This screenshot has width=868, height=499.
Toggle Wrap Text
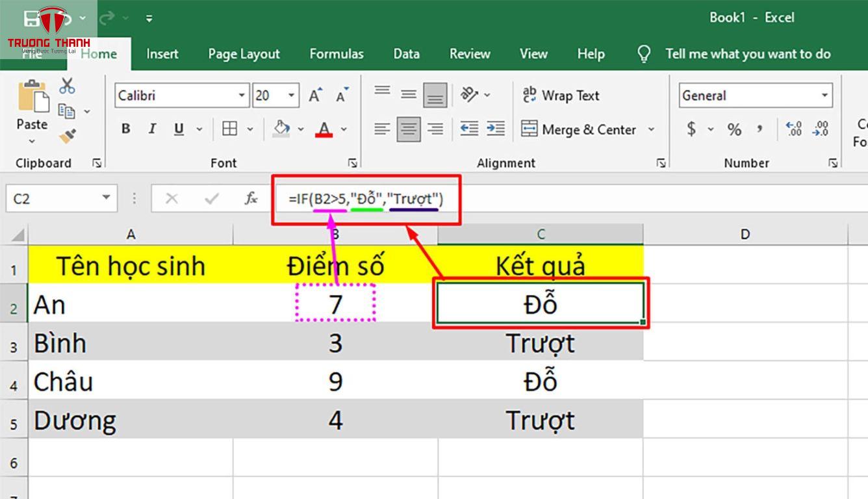[x=561, y=96]
